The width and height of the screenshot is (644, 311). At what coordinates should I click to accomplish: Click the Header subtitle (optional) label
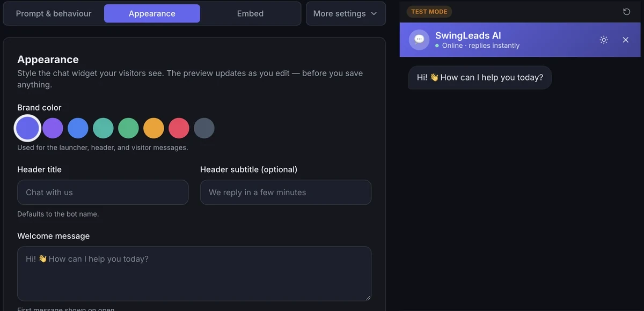pos(248,169)
